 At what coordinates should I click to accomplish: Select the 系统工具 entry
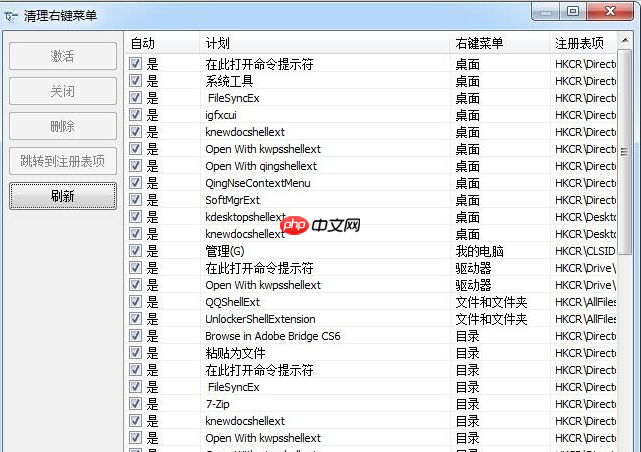(229, 81)
